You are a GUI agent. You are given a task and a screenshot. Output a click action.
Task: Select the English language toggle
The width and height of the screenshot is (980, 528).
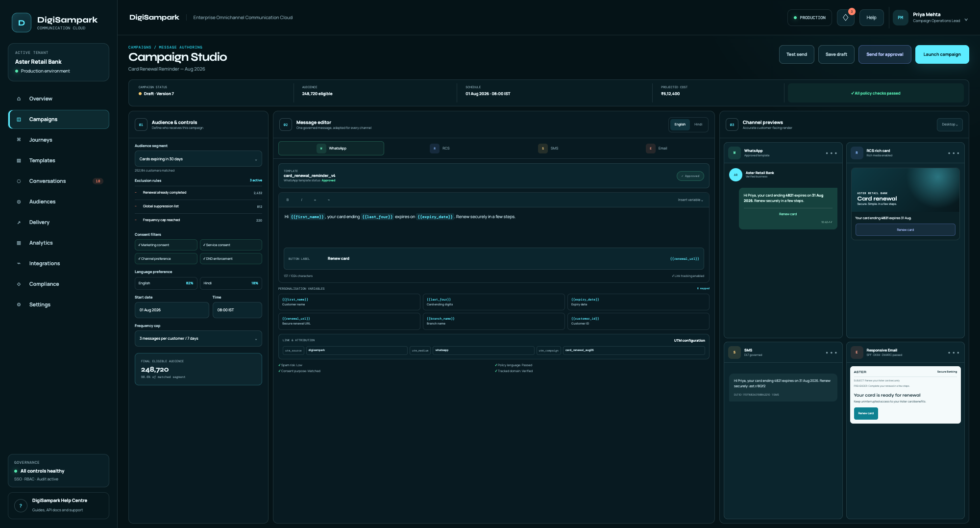pyautogui.click(x=680, y=125)
